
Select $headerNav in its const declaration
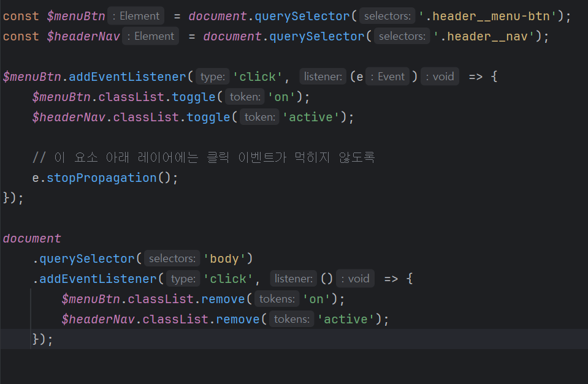83,36
